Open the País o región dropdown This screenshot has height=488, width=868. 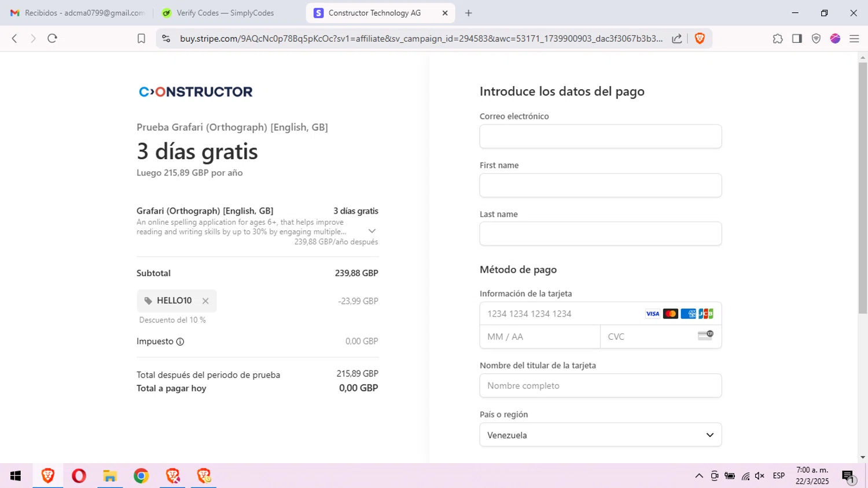601,435
